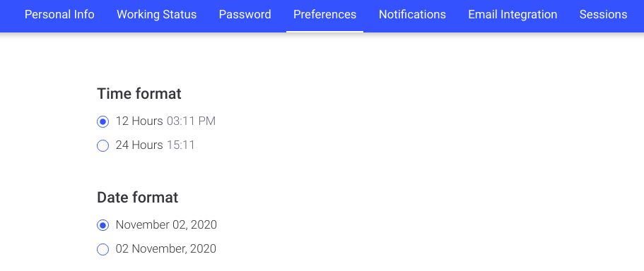Click the Date format heading

[x=138, y=198]
